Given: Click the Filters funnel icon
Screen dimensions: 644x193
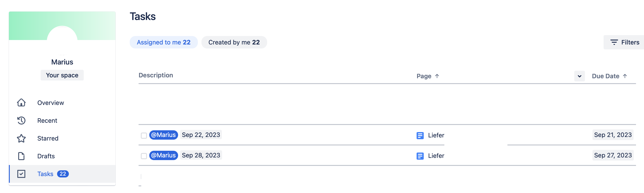Looking at the screenshot, I should [x=614, y=42].
